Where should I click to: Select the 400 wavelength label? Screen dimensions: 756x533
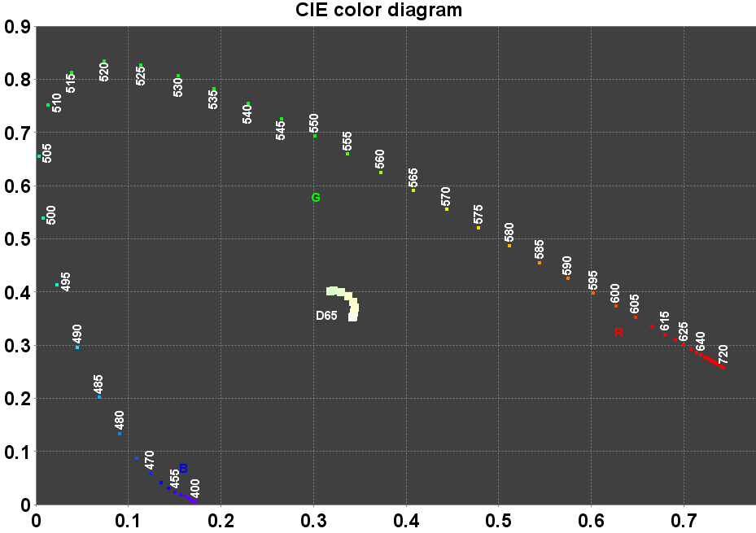pyautogui.click(x=194, y=489)
